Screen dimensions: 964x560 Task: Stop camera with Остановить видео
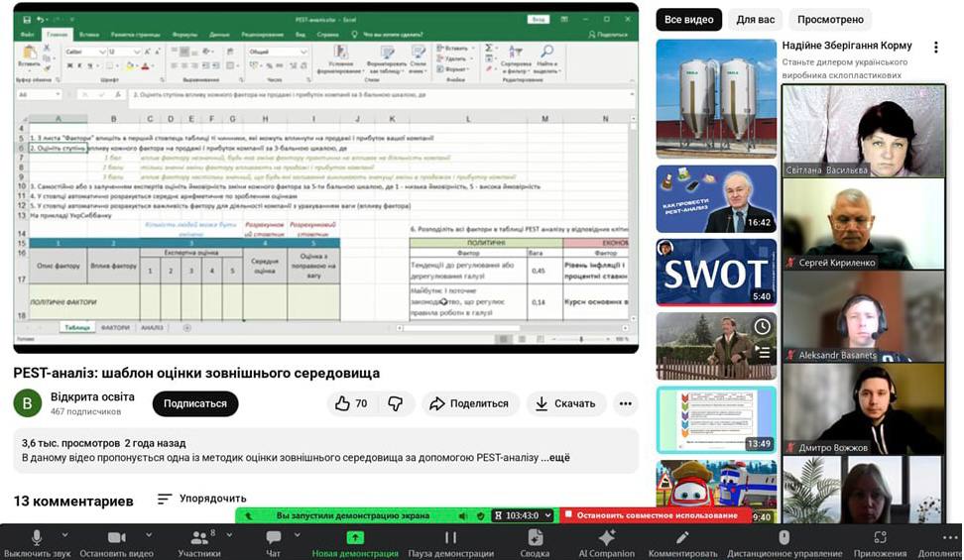pyautogui.click(x=117, y=541)
